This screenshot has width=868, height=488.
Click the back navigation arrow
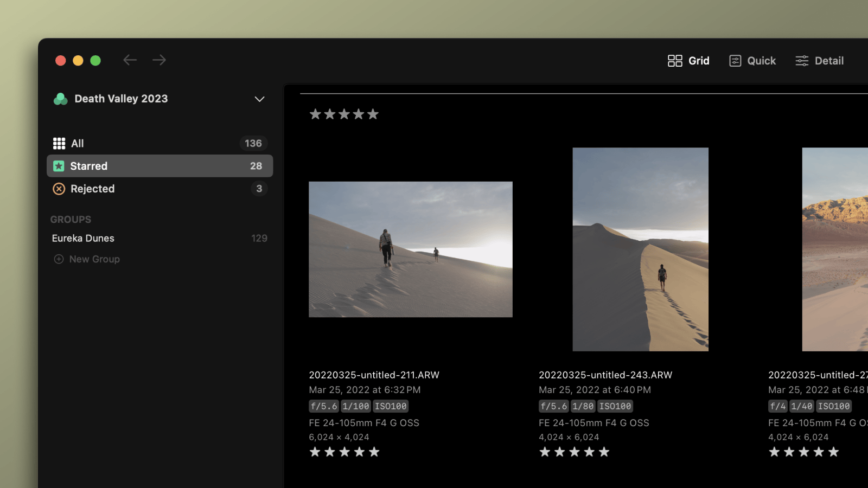130,60
